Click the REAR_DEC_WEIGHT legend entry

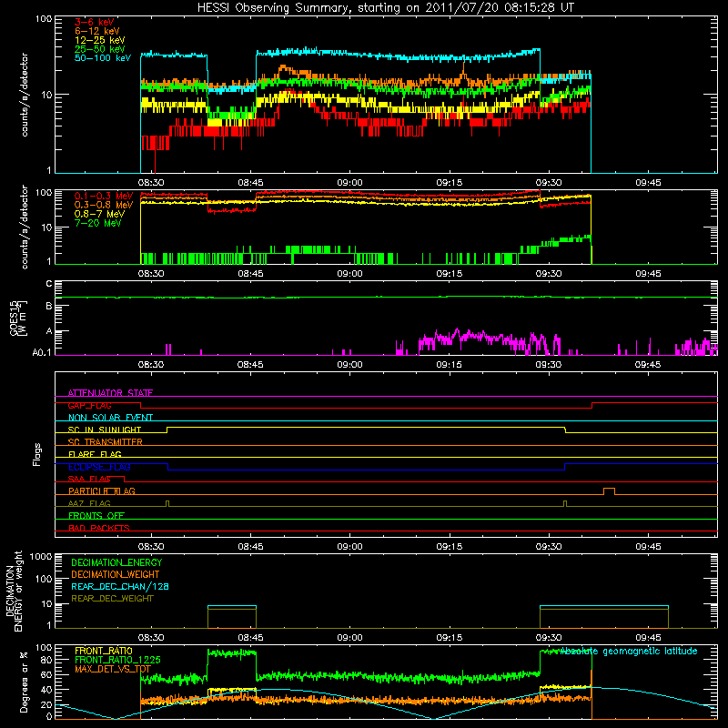(x=112, y=599)
